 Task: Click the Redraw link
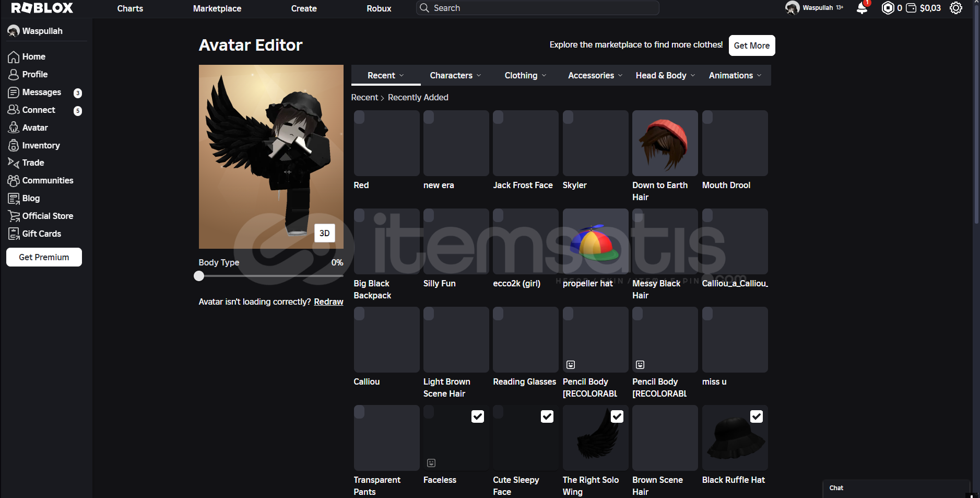(x=328, y=302)
